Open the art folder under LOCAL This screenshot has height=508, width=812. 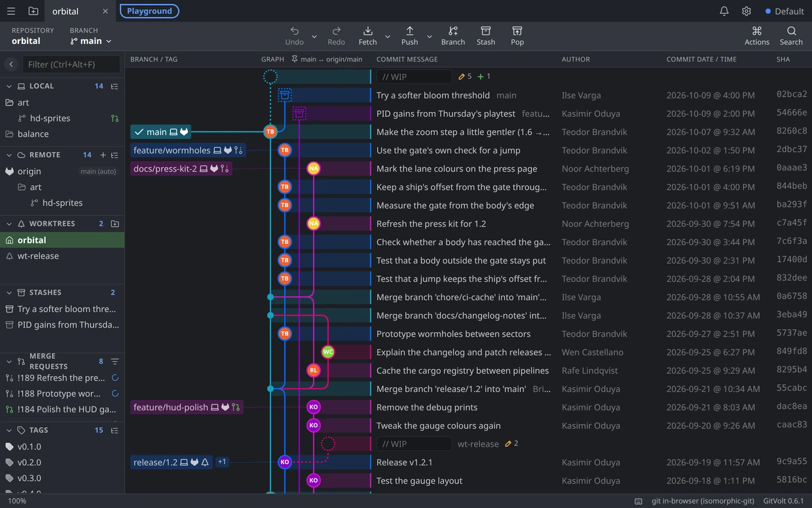pos(62,102)
